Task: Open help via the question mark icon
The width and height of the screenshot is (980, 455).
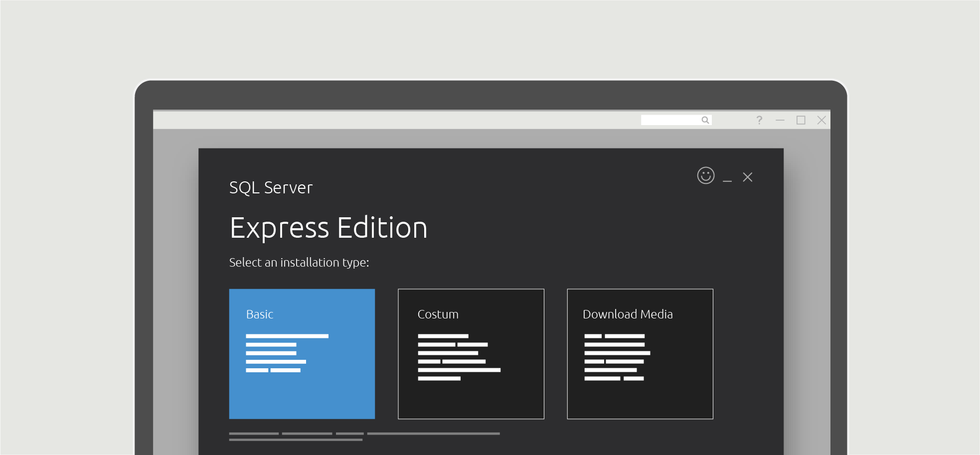Action: click(759, 120)
